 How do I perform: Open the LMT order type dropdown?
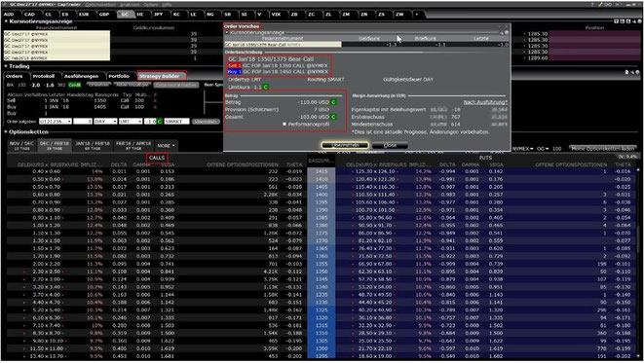(131, 122)
